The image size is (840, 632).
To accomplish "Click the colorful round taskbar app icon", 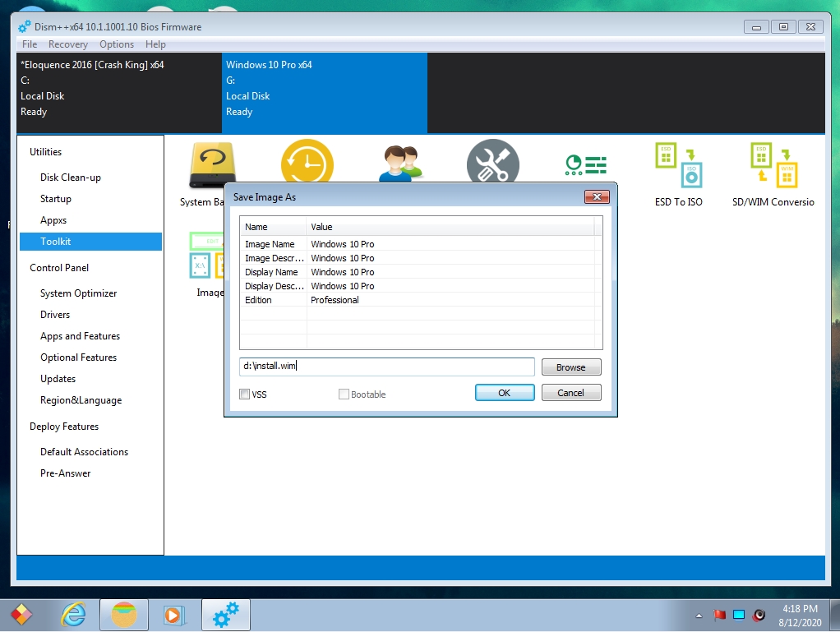I will [x=124, y=615].
